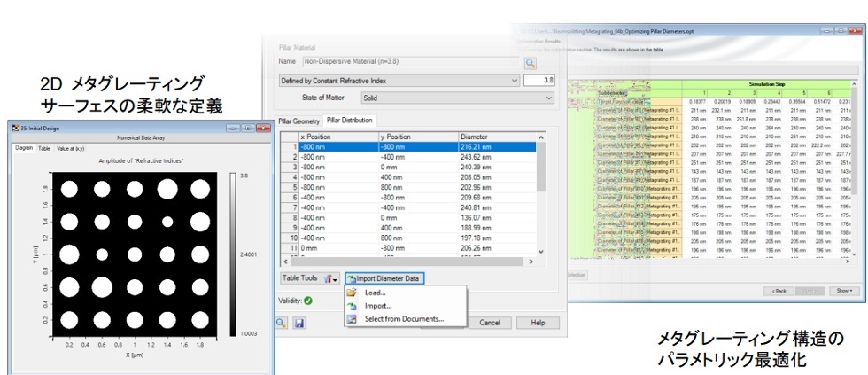The image size is (868, 375).
Task: Click the Import entry's arrow icon
Action: [x=352, y=306]
